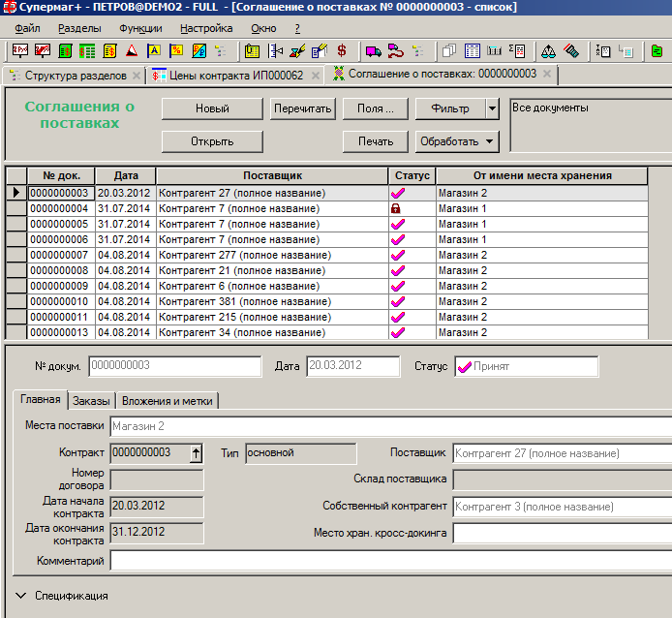Click the TAX document toolbar icon
This screenshot has width=672, height=618.
(x=603, y=51)
